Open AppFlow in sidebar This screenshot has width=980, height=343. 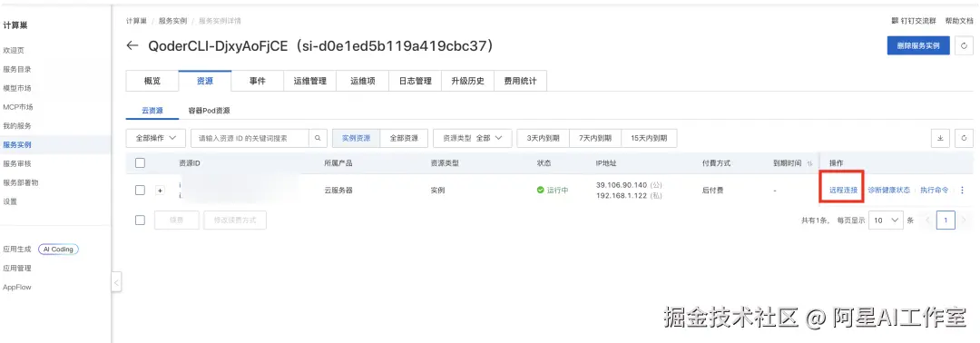pos(17,288)
